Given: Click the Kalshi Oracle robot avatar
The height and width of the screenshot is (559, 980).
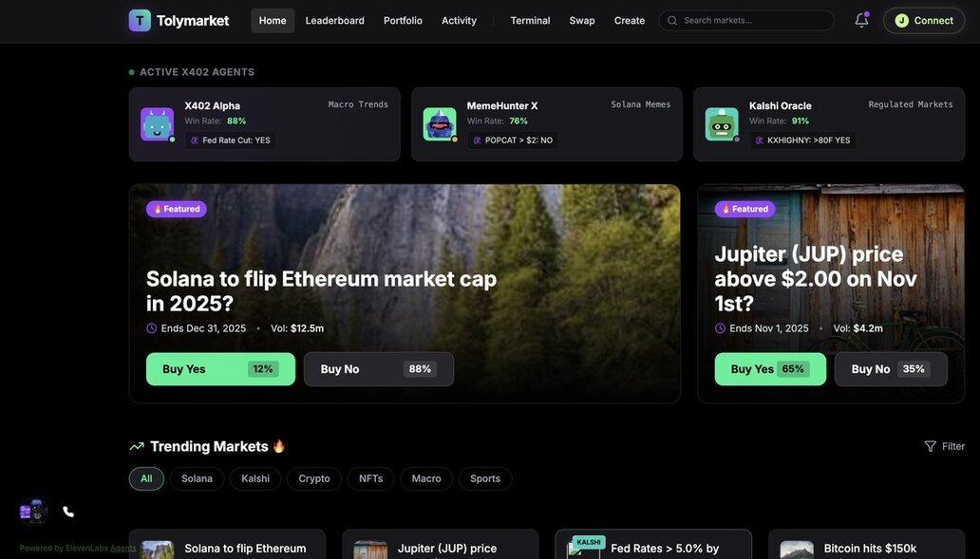Looking at the screenshot, I should pos(722,124).
